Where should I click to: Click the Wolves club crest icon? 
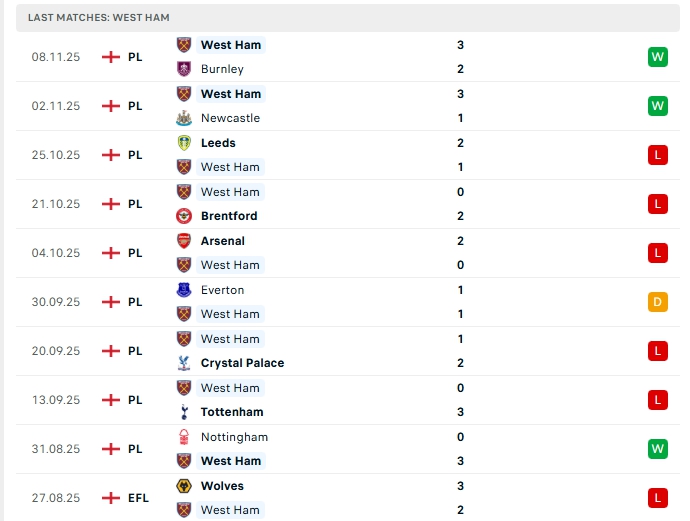pyautogui.click(x=183, y=486)
